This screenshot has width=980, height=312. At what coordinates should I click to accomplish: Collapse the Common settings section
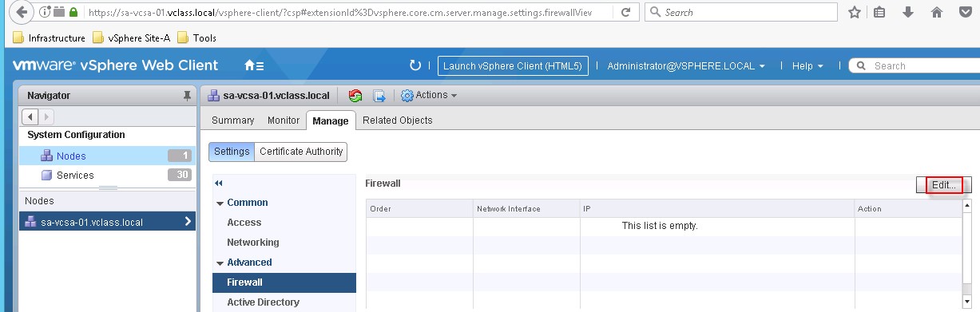(x=220, y=203)
